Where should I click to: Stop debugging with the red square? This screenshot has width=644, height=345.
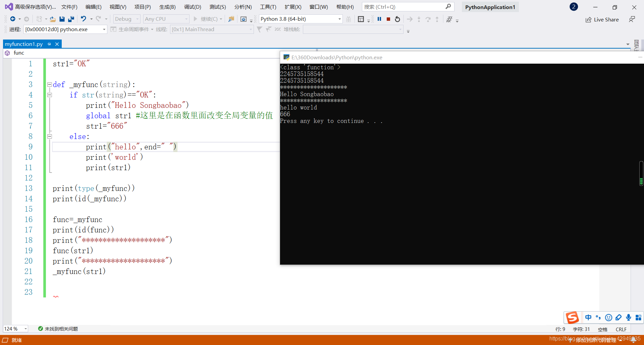point(388,19)
